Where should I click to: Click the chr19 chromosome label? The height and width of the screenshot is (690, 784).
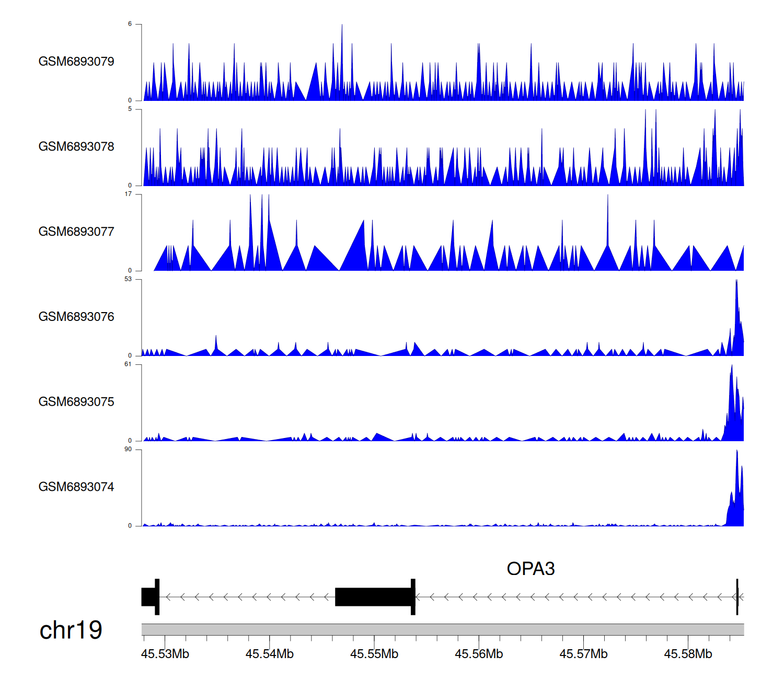click(71, 630)
